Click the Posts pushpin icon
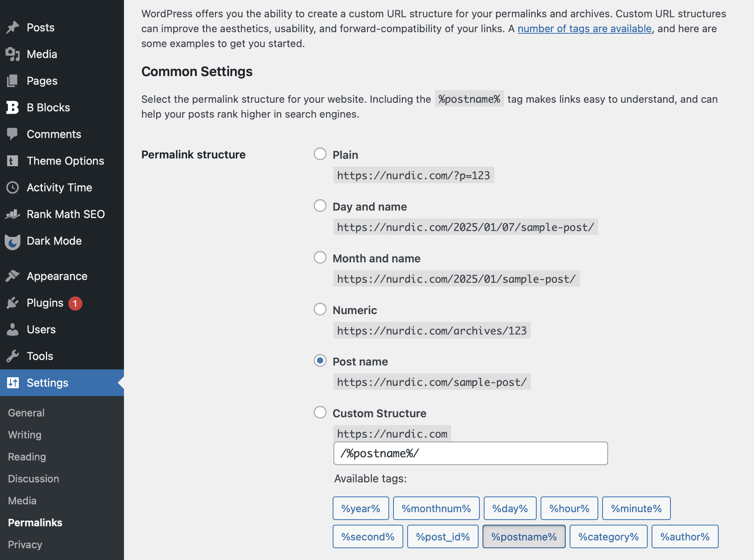This screenshot has width=754, height=560. coord(13,27)
